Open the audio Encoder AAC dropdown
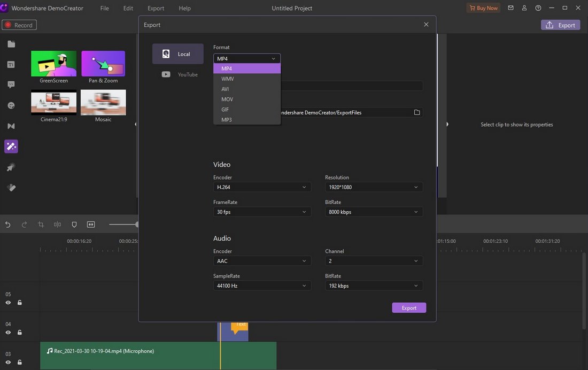Image resolution: width=588 pixels, height=370 pixels. click(x=262, y=261)
